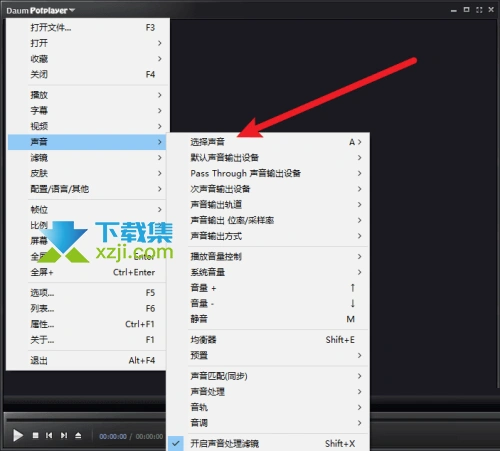This screenshot has width=500, height=451.
Task: Open 配置/语言/其他 submenu
Action: 87,189
